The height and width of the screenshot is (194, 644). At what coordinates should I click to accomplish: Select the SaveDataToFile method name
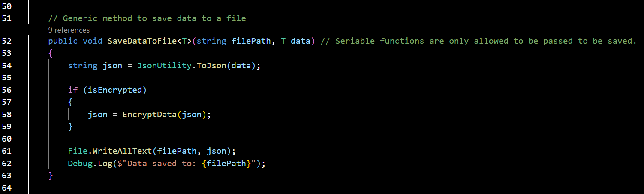click(x=142, y=41)
